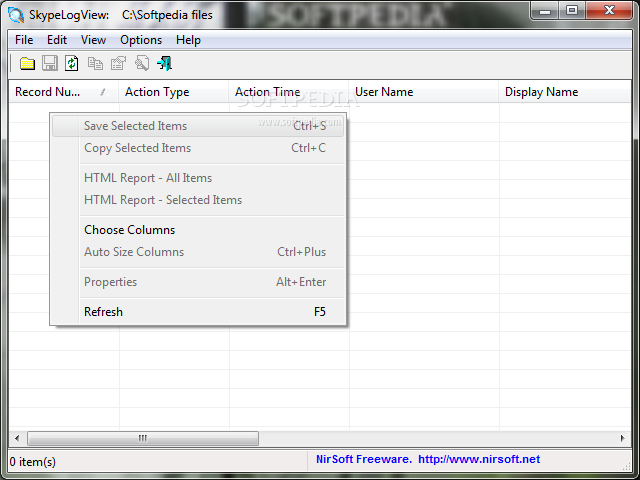
Task: Close the SkypeLogView window
Action: pyautogui.click(x=609, y=11)
